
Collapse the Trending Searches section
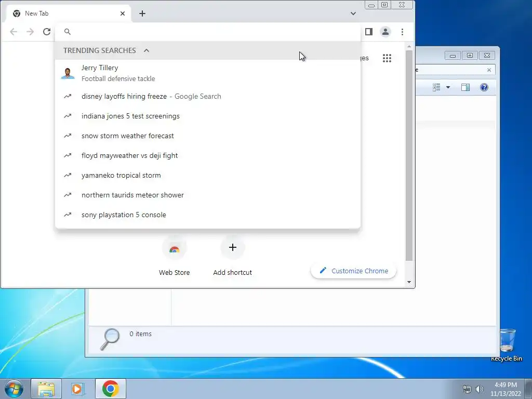tap(146, 50)
